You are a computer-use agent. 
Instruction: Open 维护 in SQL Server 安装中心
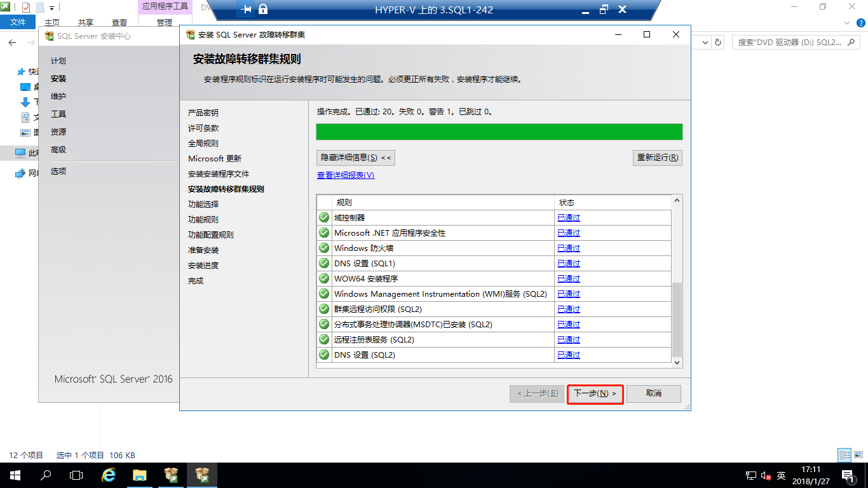coord(58,97)
